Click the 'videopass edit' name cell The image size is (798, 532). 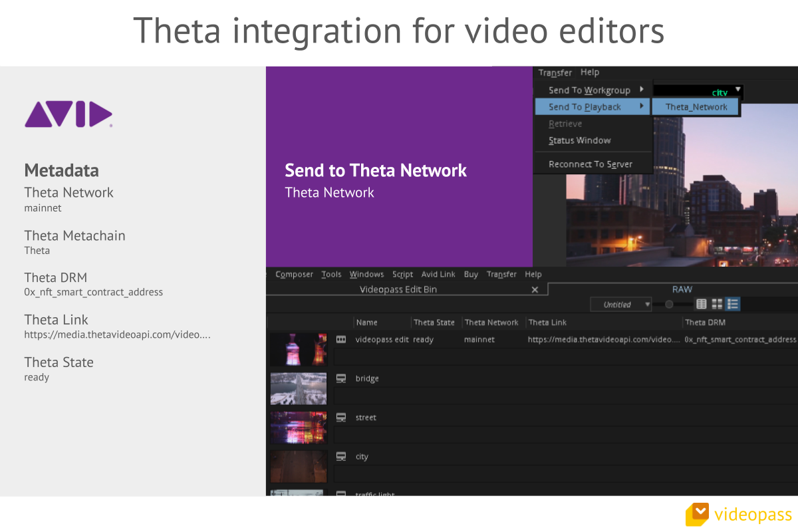pos(382,339)
